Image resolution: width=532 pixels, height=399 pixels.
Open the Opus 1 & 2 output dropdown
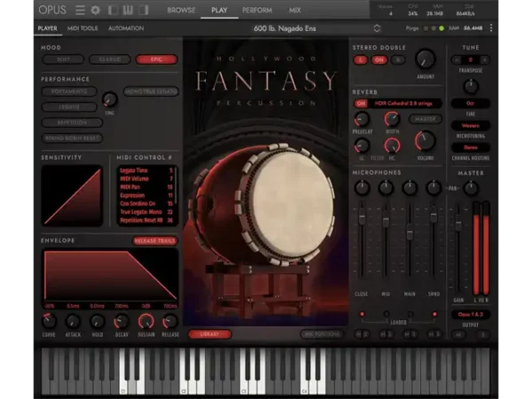470,315
